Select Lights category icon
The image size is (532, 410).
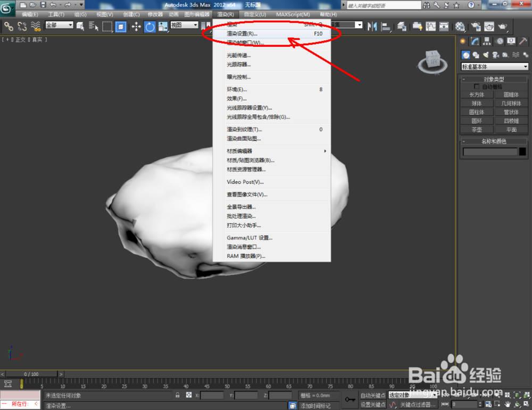[486, 55]
